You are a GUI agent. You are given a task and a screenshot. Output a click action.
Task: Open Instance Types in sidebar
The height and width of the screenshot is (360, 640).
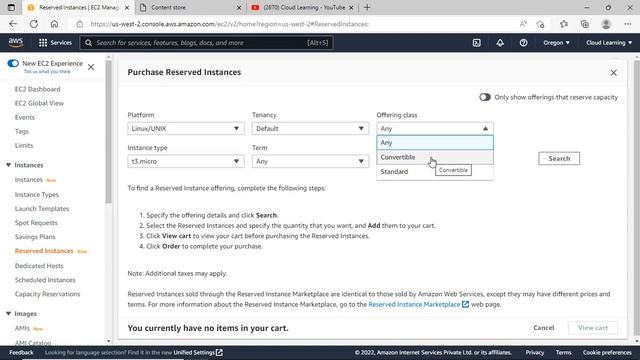pos(37,195)
